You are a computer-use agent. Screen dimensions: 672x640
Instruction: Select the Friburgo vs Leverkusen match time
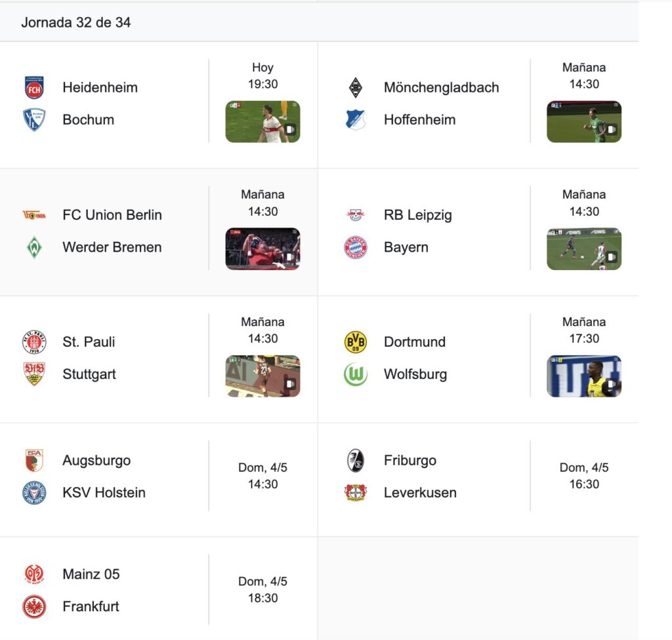(x=584, y=475)
